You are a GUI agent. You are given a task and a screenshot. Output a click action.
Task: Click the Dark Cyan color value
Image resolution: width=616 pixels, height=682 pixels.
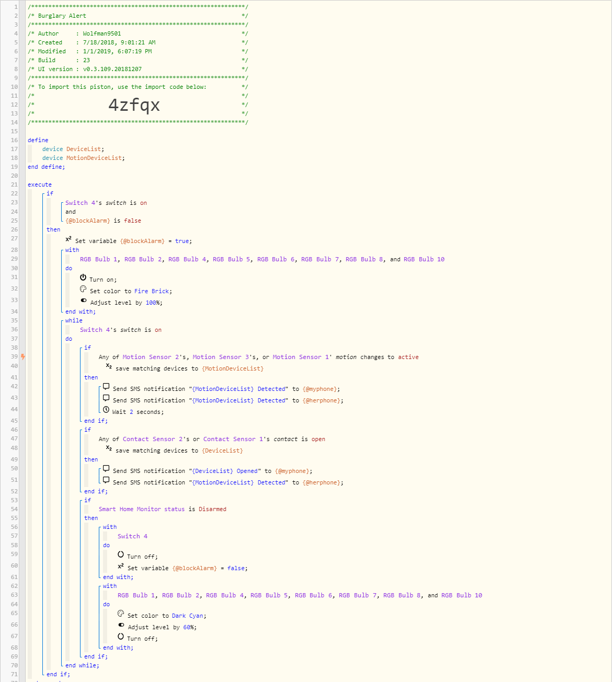click(x=188, y=616)
